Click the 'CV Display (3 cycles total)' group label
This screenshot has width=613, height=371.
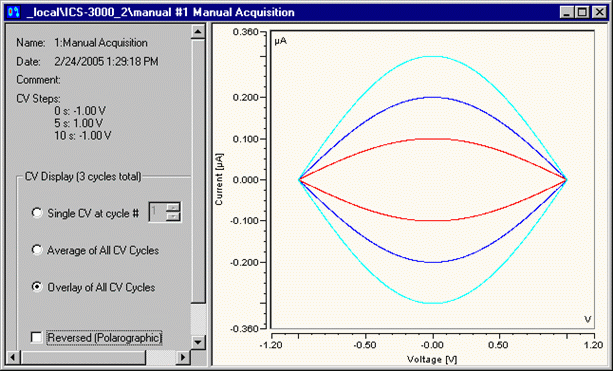pyautogui.click(x=83, y=177)
